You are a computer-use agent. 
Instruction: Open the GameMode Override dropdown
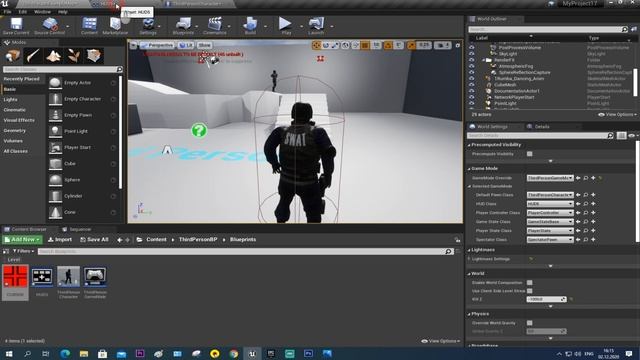point(550,178)
